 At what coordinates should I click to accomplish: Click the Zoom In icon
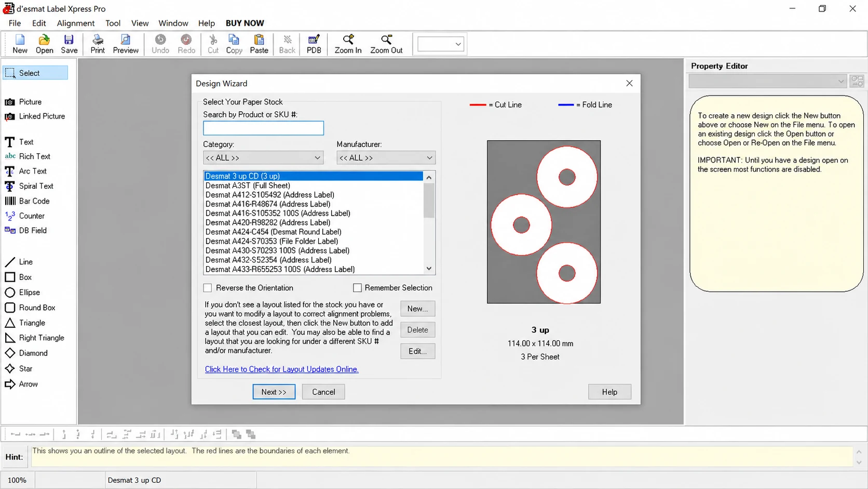348,44
